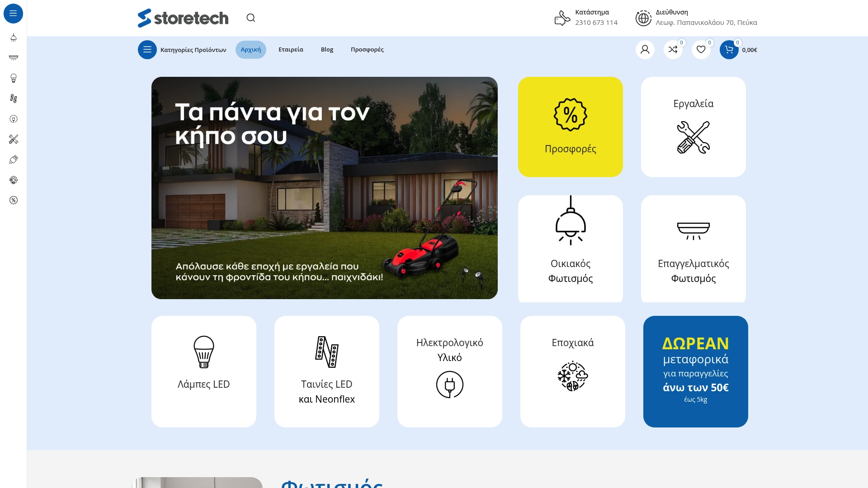
Task: Open the tools sidebar icon
Action: click(x=14, y=139)
